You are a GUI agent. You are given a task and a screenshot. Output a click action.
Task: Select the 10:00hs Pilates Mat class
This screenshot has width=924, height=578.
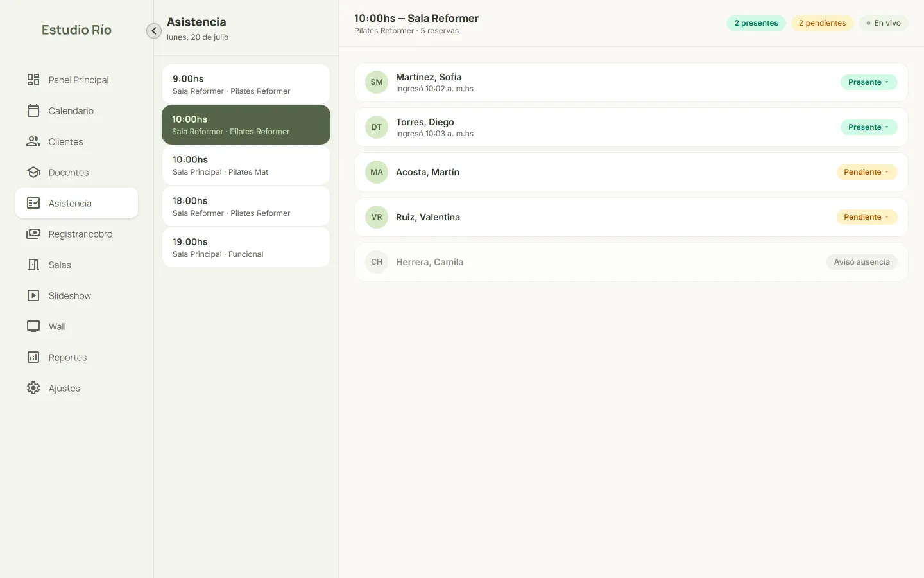246,165
